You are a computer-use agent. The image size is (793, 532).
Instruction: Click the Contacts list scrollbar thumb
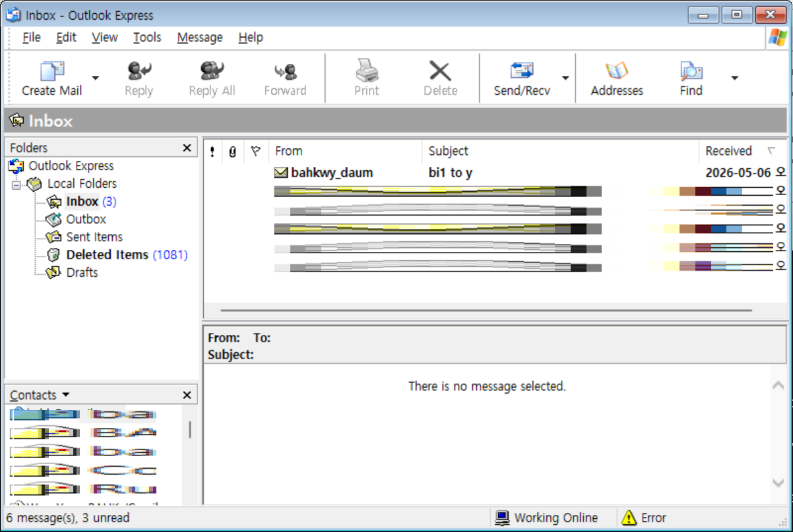190,430
